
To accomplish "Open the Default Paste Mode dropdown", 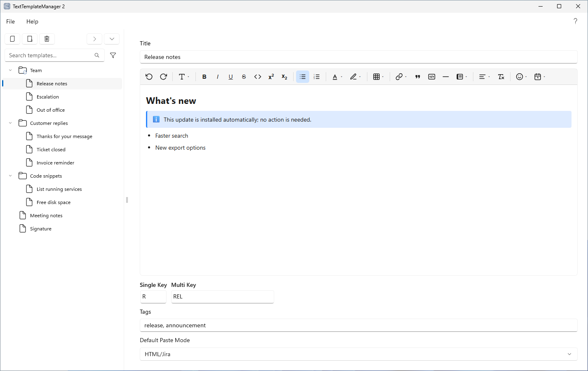I will point(358,354).
